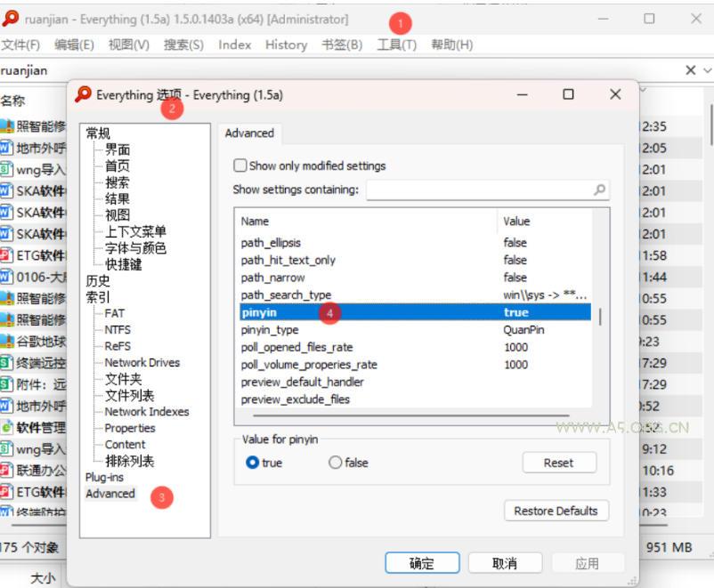Select Advanced in options tree

110,494
